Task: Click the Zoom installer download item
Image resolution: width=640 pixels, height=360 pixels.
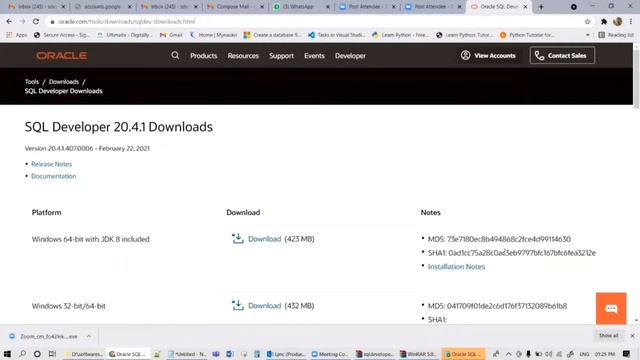Action: point(44,336)
